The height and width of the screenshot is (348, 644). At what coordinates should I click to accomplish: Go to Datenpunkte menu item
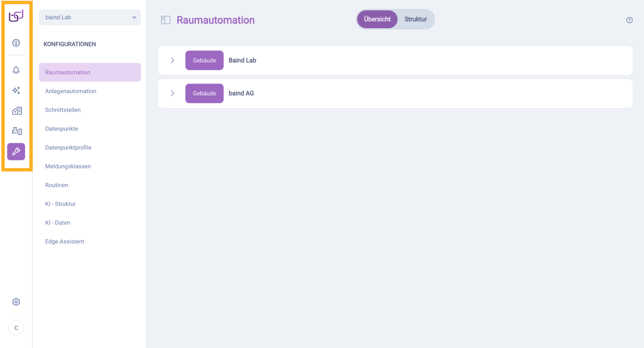(x=62, y=129)
